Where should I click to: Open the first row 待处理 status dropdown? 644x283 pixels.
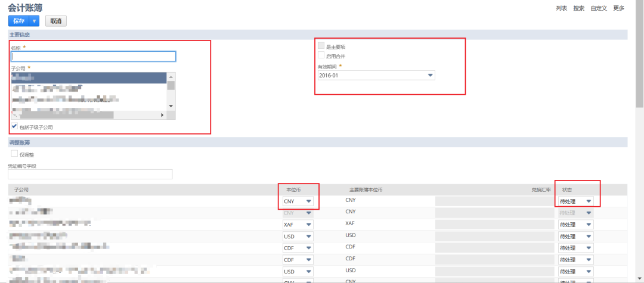(x=576, y=201)
